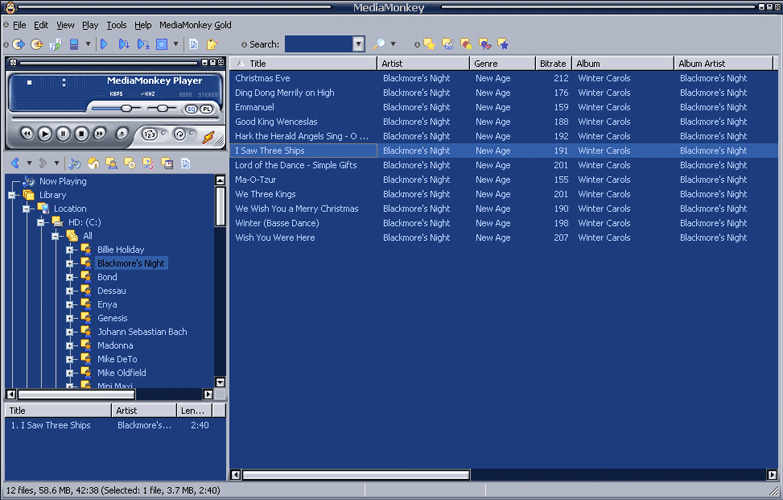
Task: Toggle the EQ button in the player
Action: (x=191, y=109)
